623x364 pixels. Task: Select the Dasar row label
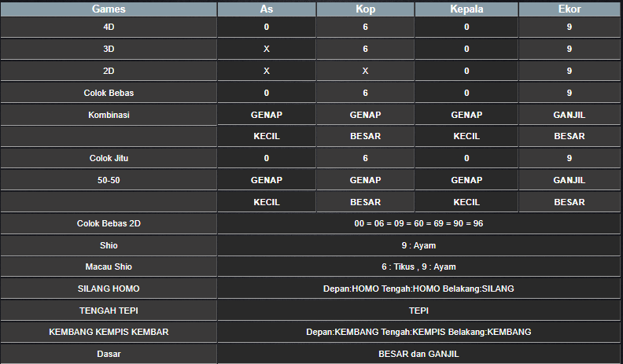click(x=109, y=354)
